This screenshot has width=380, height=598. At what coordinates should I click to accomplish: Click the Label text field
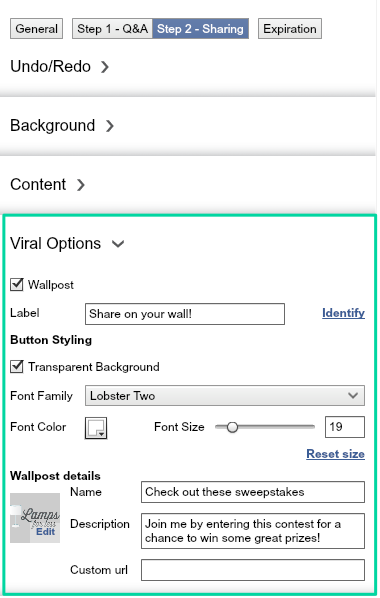click(185, 314)
